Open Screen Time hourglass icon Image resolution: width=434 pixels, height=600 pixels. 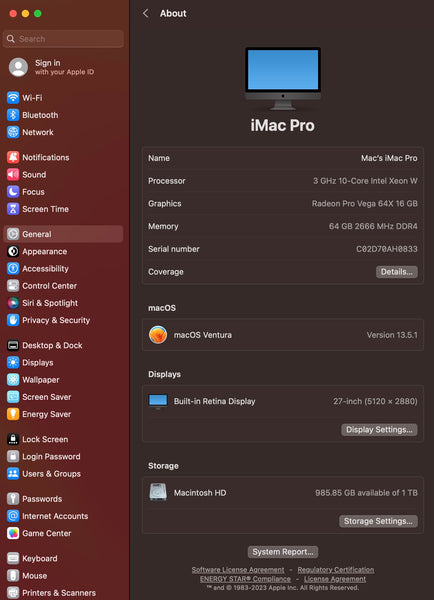pos(13,209)
